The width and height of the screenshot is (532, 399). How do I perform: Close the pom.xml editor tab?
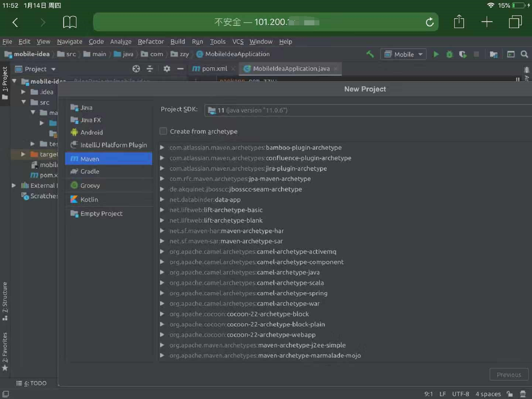[233, 69]
